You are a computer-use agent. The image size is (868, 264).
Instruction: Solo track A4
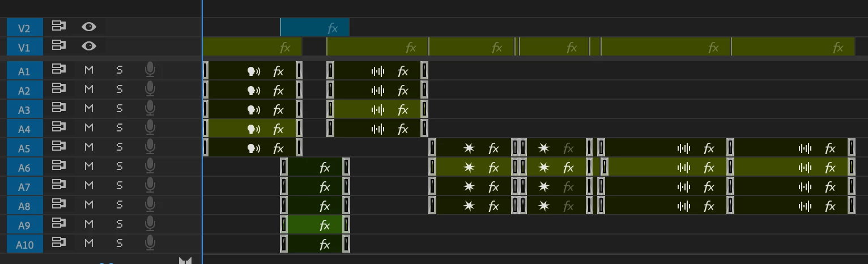pos(119,128)
